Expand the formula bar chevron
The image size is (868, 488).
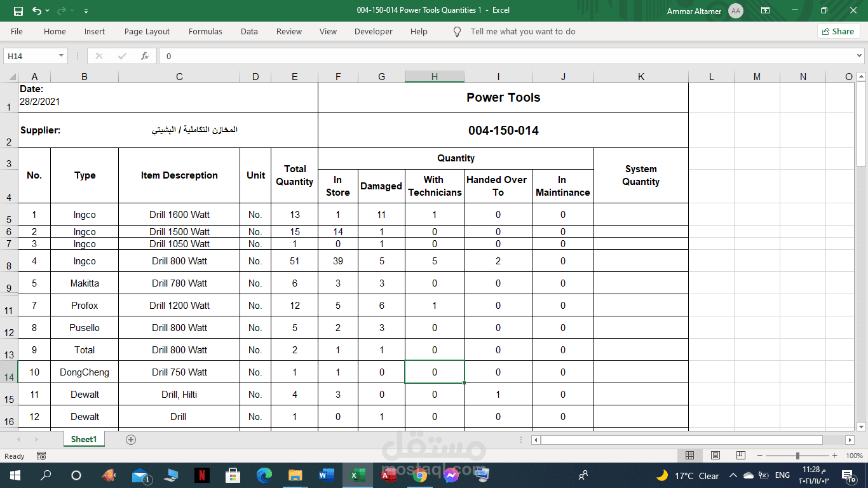coord(860,56)
